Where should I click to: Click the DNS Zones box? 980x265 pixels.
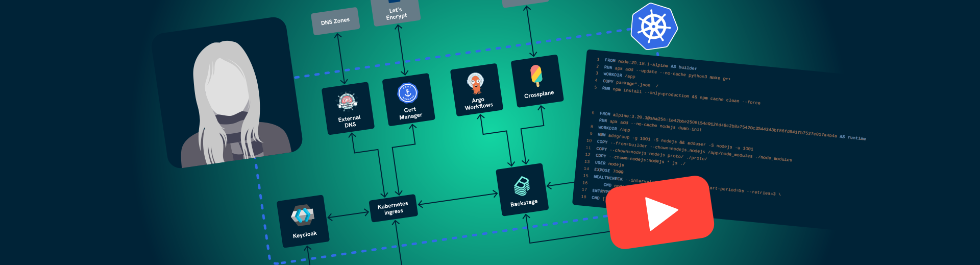click(x=335, y=21)
